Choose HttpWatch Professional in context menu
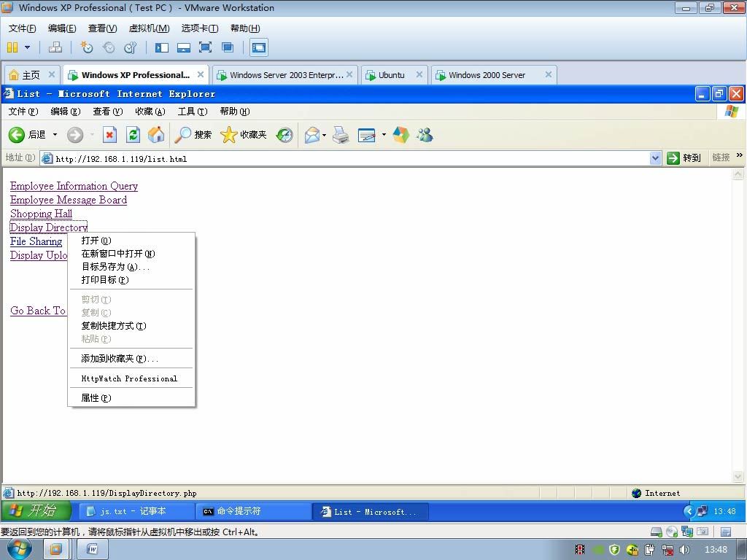747x560 pixels. click(x=131, y=378)
